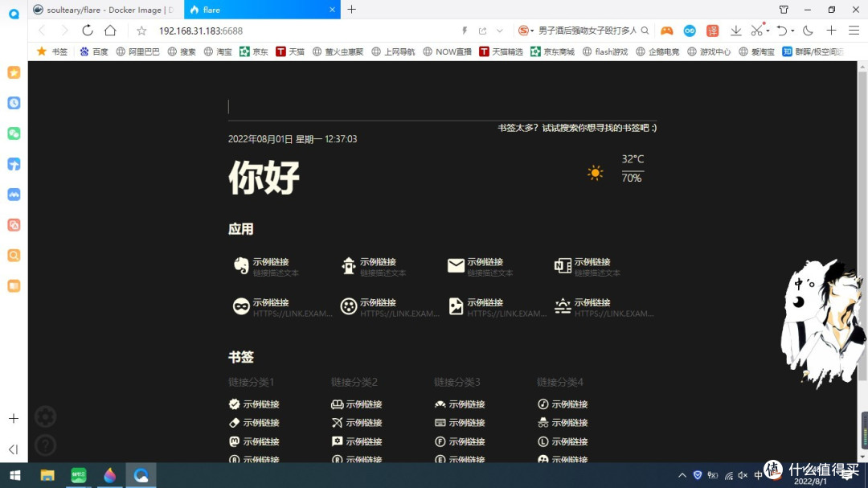868x488 pixels.
Task: Open the browser downloads arrow icon
Action: pos(735,31)
